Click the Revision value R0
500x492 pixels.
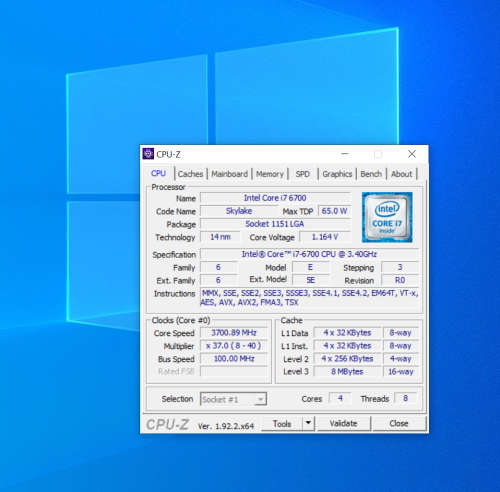pyautogui.click(x=400, y=280)
